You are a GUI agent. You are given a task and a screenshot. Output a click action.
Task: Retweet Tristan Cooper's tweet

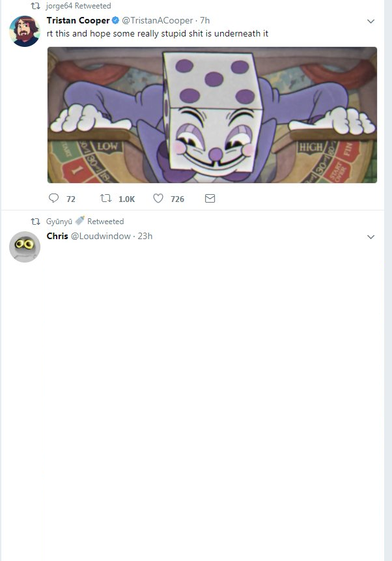[106, 198]
